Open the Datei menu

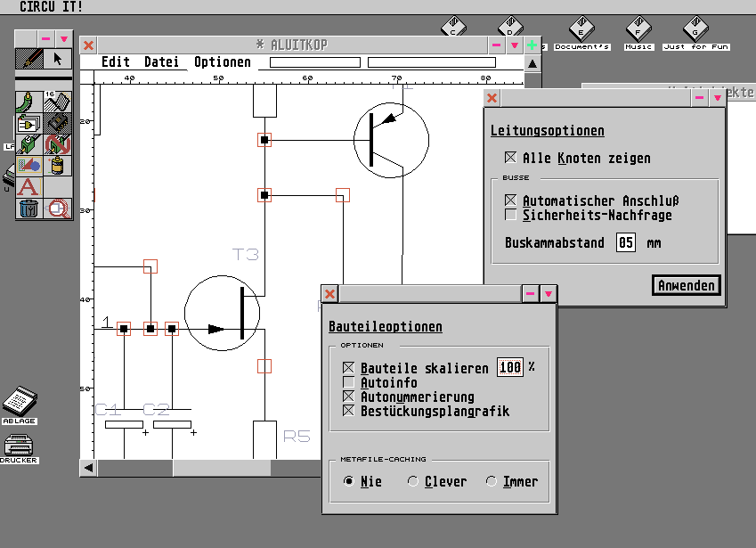[161, 62]
